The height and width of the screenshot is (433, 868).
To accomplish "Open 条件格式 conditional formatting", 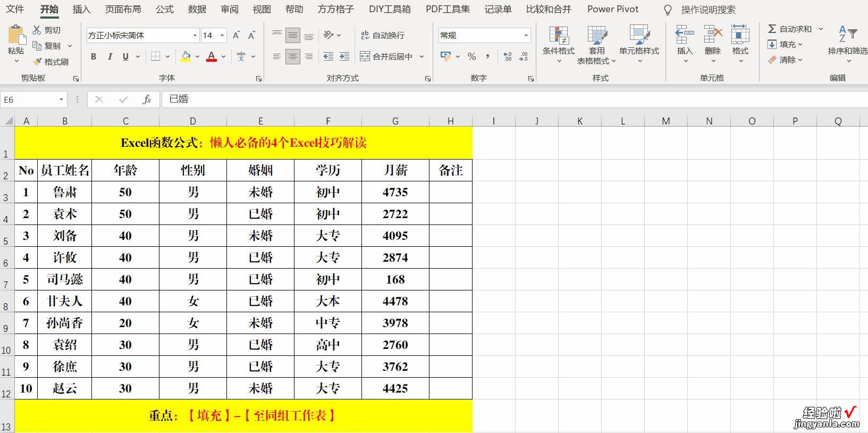I will click(x=559, y=44).
